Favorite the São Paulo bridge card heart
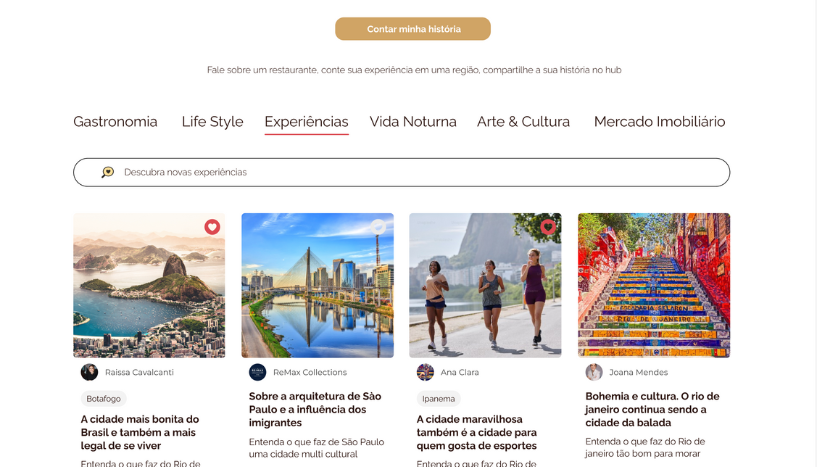Viewport: 817px width, 467px height. pos(378,227)
